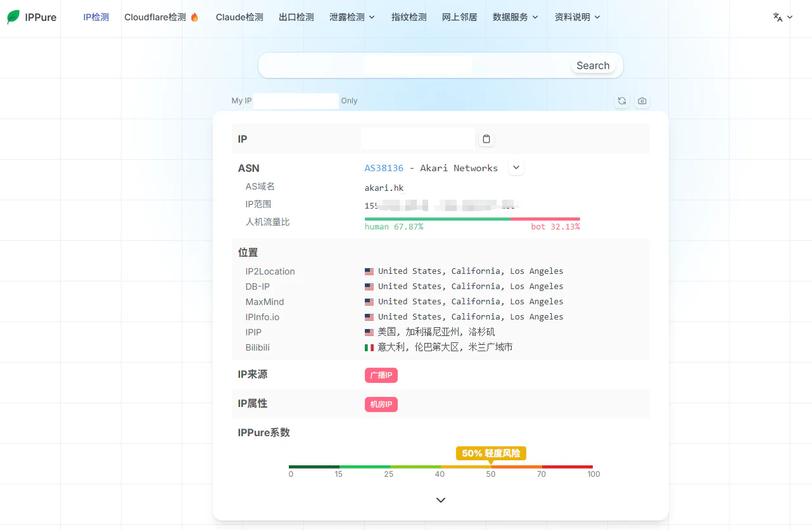
Task: Click the redacted IP address value field
Action: click(x=418, y=139)
